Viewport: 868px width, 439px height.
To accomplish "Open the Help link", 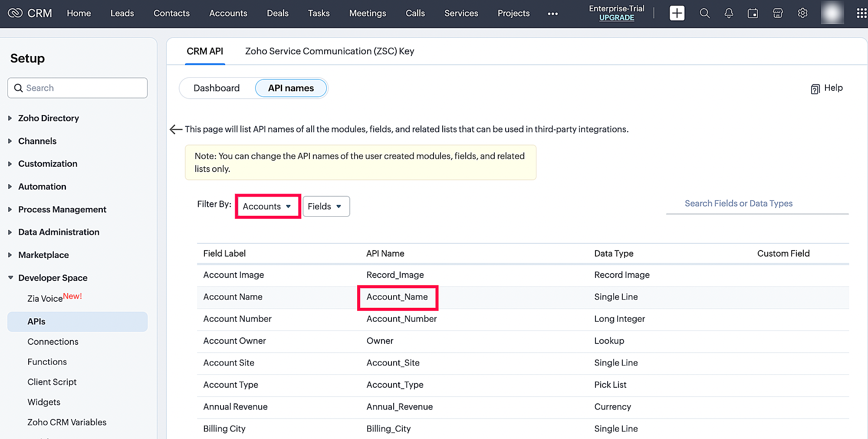I will tap(827, 88).
